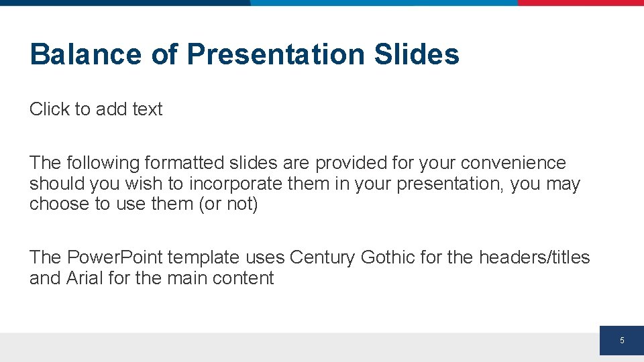This screenshot has height=362, width=644.
Task: Click the word 'Balance' in the title
Action: pos(85,54)
